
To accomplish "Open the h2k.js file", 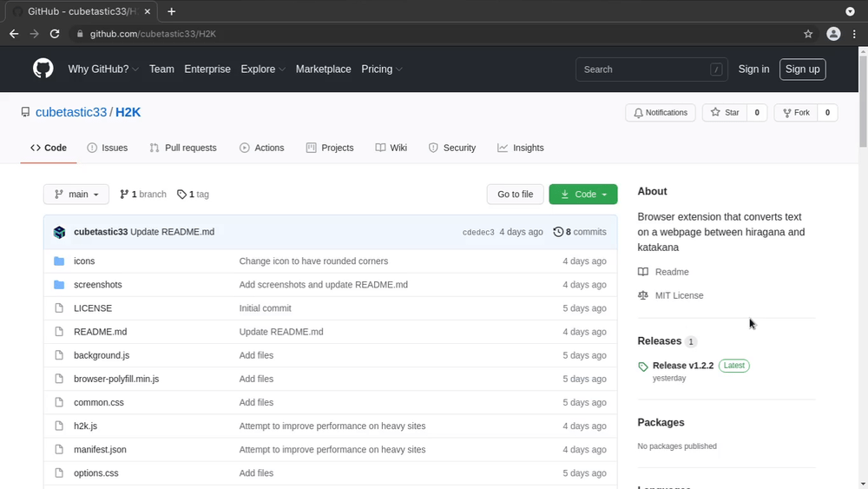I will click(85, 426).
